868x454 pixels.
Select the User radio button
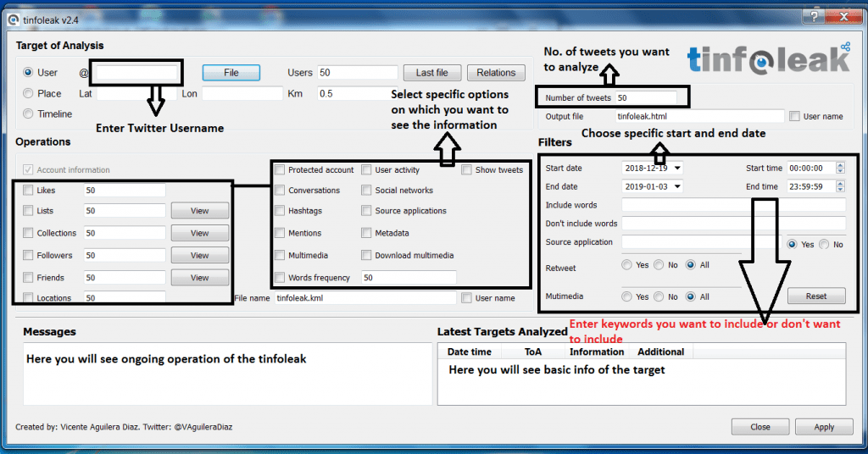click(28, 73)
